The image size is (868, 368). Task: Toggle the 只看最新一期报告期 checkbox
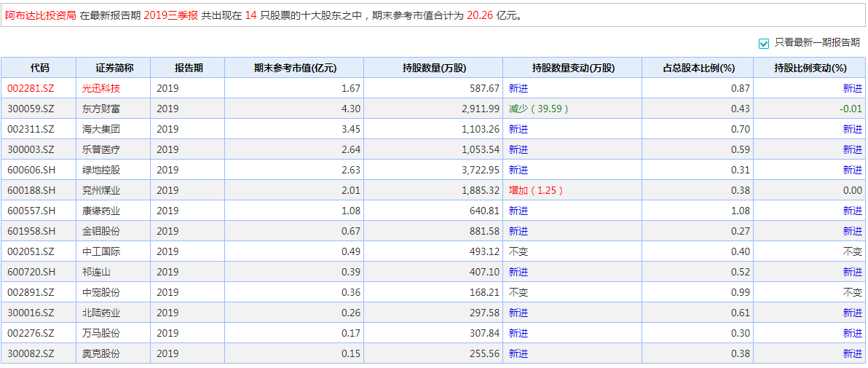764,43
